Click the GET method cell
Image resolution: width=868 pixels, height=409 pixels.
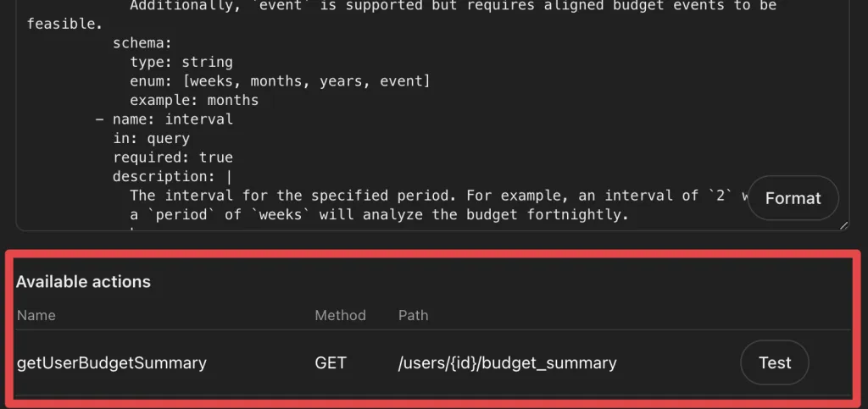click(331, 362)
